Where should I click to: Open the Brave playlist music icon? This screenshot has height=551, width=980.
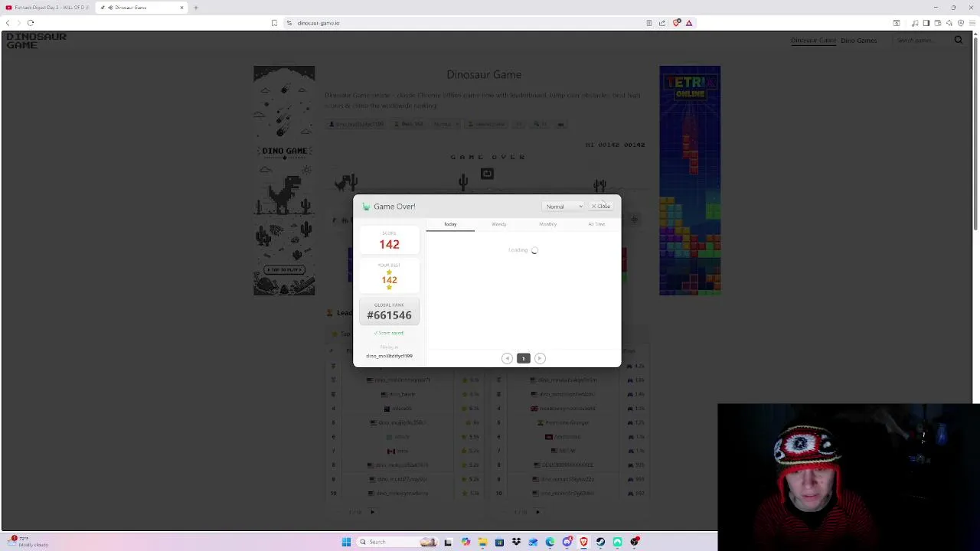click(x=915, y=23)
